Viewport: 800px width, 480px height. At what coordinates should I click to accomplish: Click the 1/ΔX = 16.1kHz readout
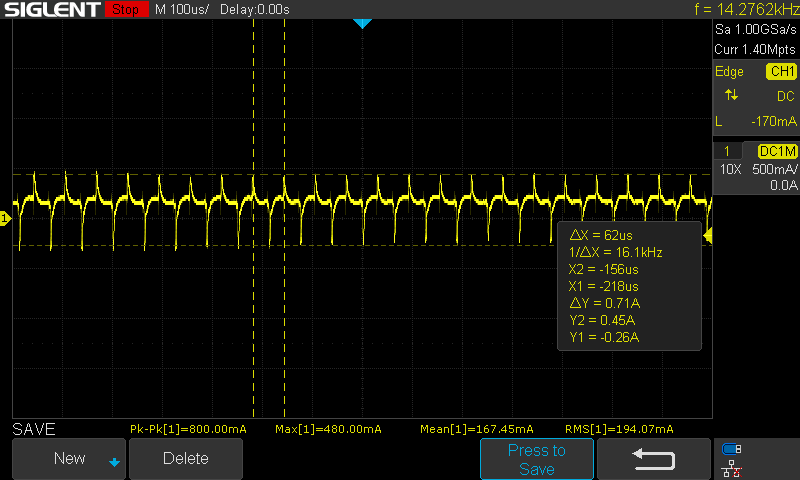[615, 252]
